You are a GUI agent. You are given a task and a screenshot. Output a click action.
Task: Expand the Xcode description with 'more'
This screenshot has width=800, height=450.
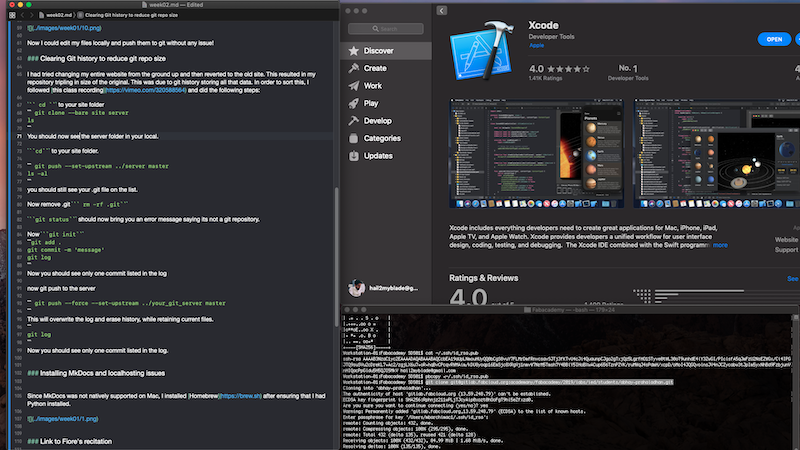720,245
